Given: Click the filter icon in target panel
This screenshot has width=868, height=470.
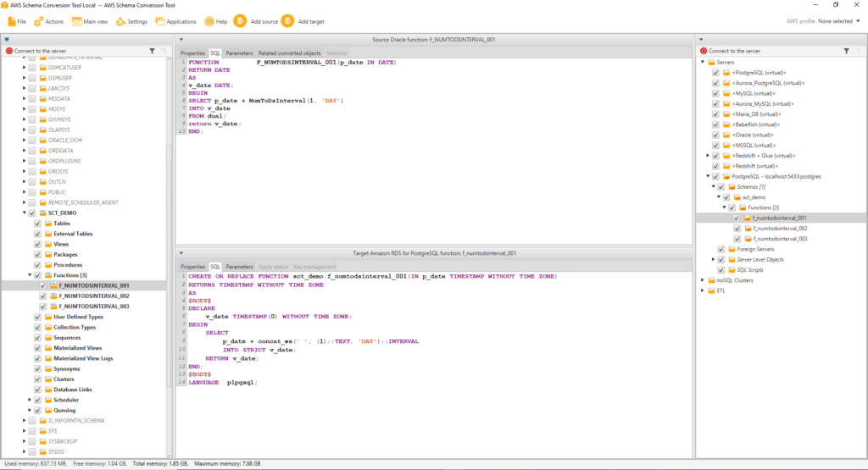Looking at the screenshot, I should click(x=846, y=51).
